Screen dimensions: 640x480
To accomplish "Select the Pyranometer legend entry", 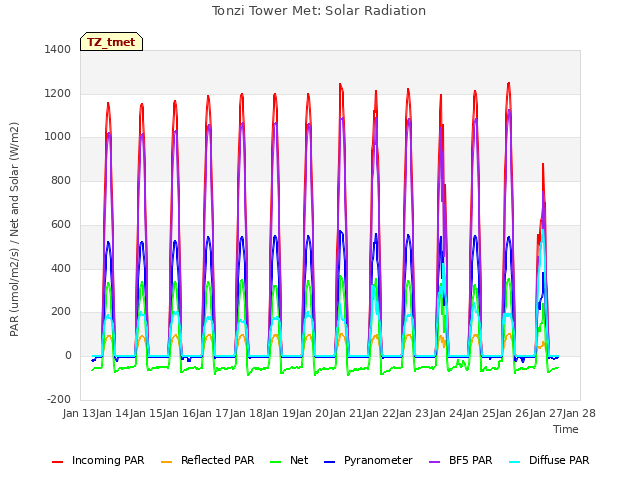I will pos(369,460).
